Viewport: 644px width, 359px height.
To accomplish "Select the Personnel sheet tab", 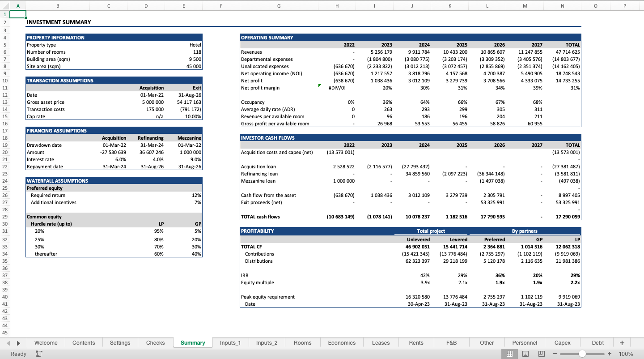I will coord(525,342).
